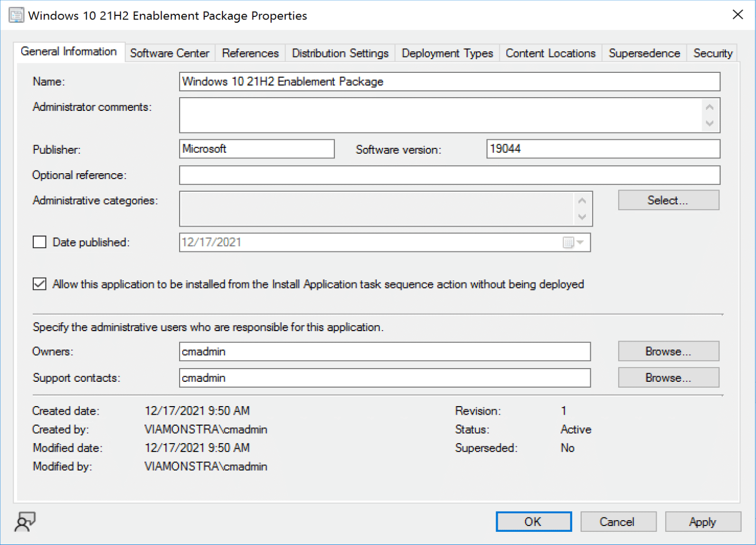Click inside the Name text field
This screenshot has width=756, height=545.
click(x=449, y=82)
